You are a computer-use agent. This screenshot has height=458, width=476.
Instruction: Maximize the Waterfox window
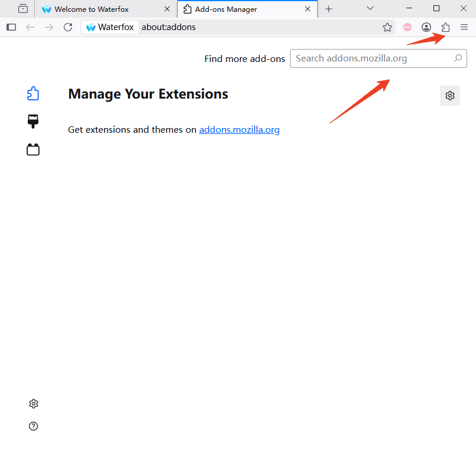pos(436,8)
